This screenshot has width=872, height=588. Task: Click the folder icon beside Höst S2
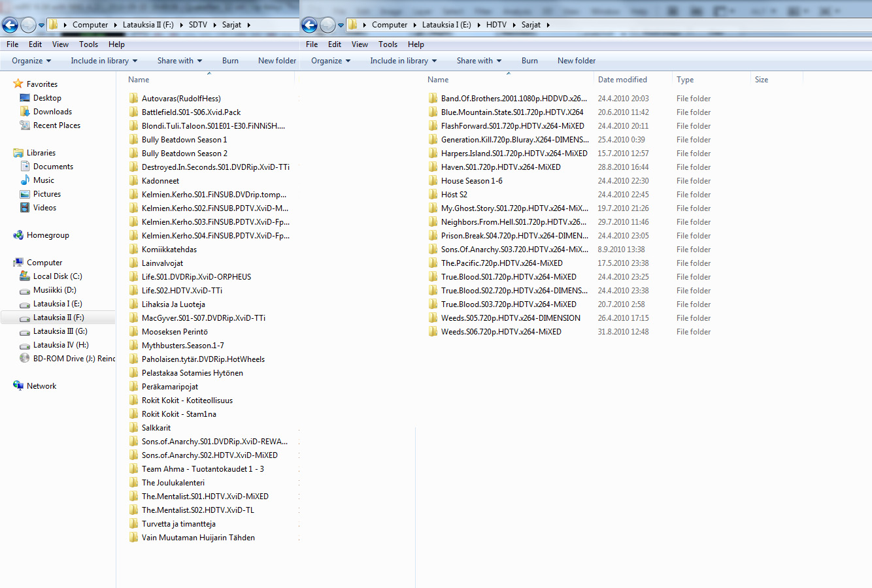(x=433, y=195)
